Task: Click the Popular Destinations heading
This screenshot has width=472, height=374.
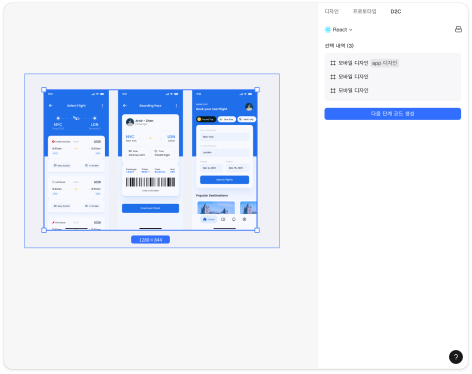Action: tap(212, 195)
